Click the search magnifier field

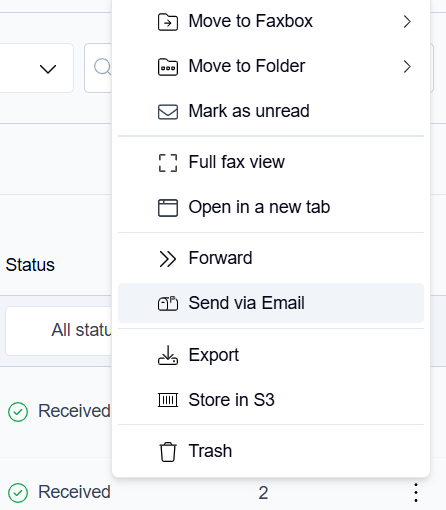click(x=98, y=68)
